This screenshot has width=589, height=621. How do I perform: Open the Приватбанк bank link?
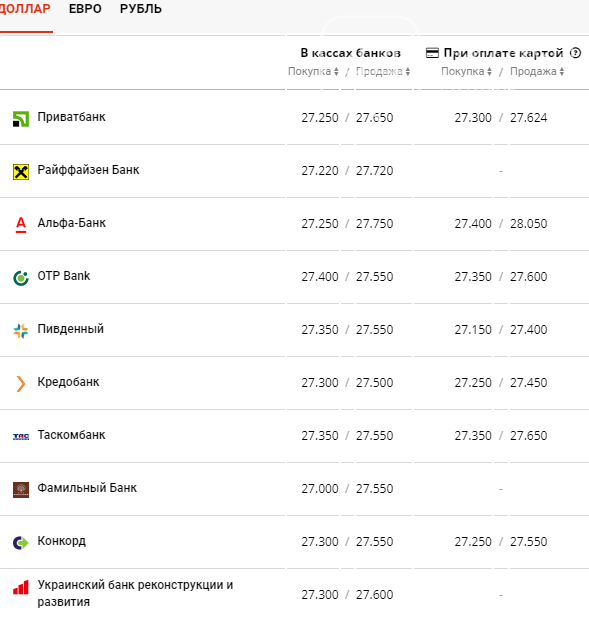pos(71,117)
